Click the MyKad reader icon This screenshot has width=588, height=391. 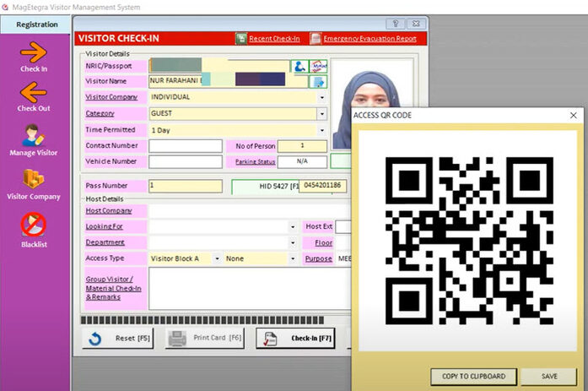click(318, 67)
